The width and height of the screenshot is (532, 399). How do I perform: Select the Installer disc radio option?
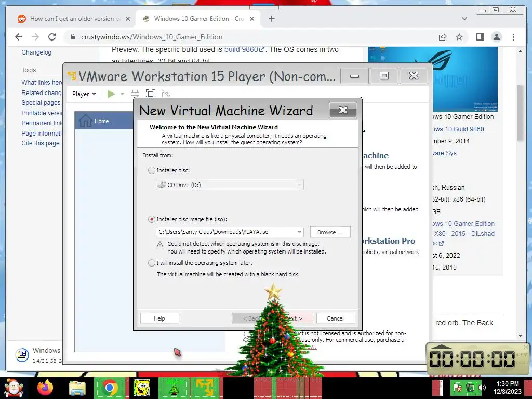click(152, 170)
